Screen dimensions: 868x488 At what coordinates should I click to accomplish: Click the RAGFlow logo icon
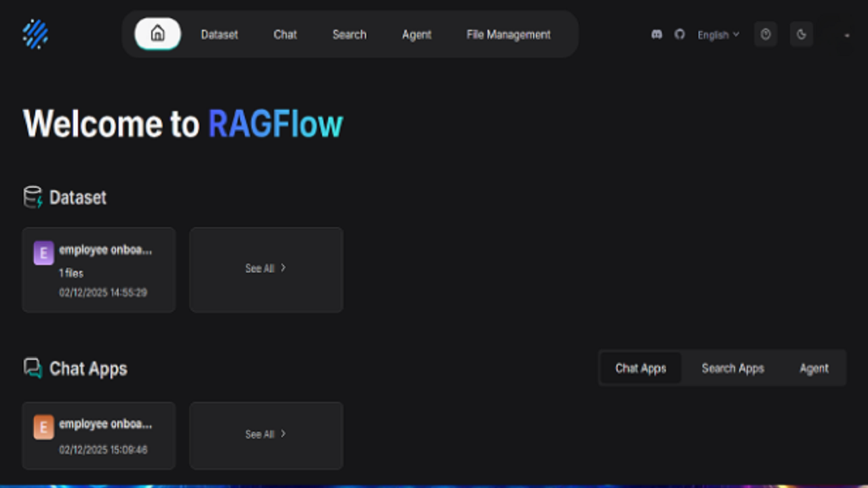coord(35,34)
